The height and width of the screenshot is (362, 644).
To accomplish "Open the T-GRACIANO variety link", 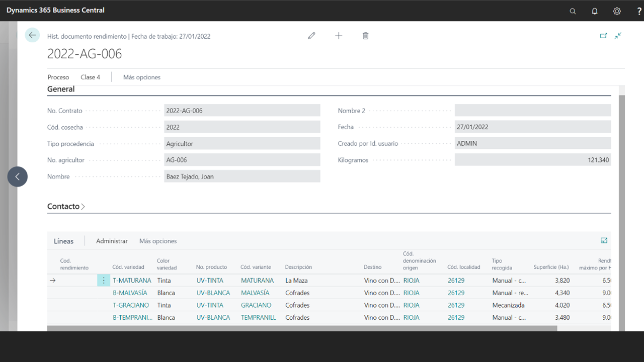I will tap(131, 305).
